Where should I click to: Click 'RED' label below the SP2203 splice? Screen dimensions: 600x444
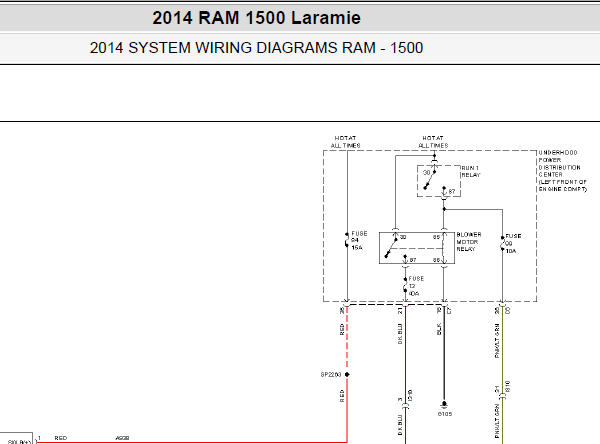click(342, 396)
